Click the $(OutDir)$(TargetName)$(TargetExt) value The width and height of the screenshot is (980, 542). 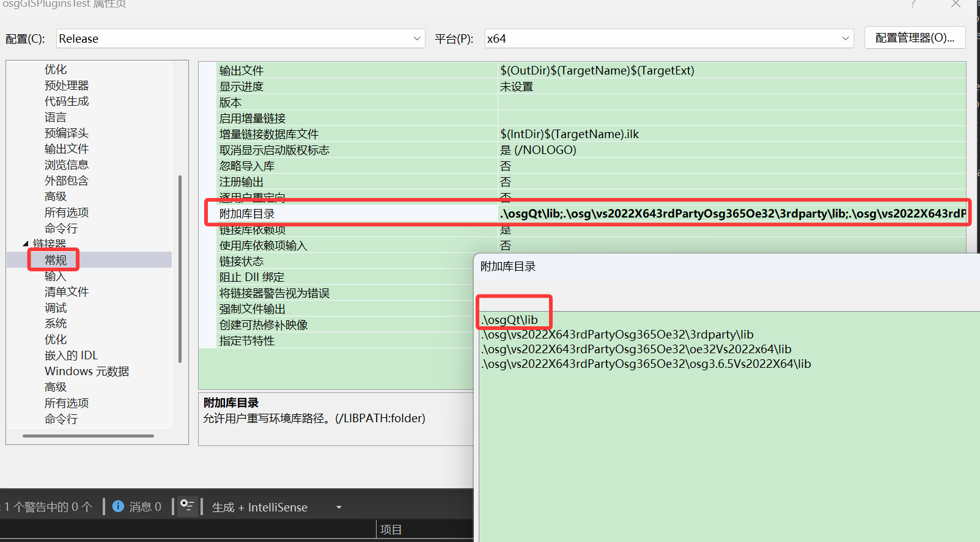(x=597, y=70)
